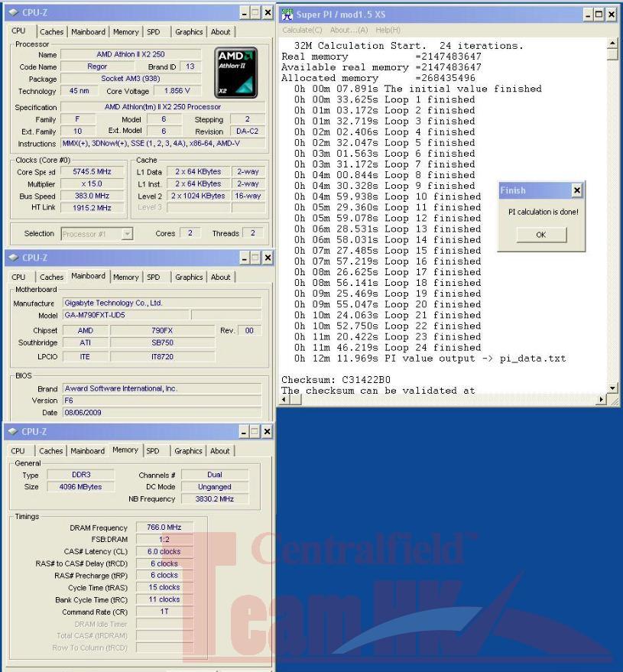Click the memory Size value 4096 MBytes
Image resolution: width=623 pixels, height=672 pixels.
(x=80, y=487)
